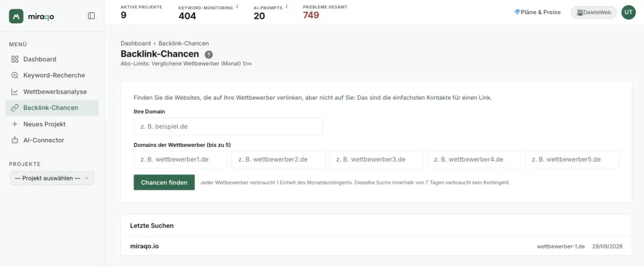Click the wettbewerber3.de input field
Screen dimensions: 644x267
pos(377,159)
